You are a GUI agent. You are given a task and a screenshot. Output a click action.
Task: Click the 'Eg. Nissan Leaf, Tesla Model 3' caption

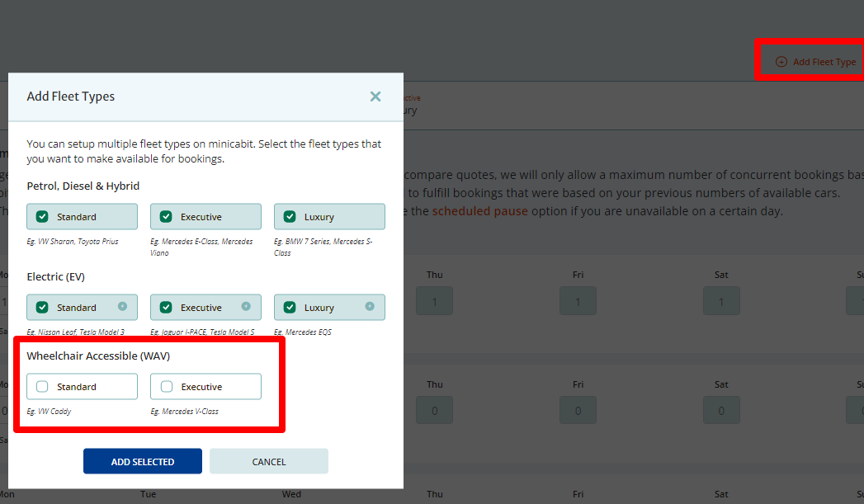coord(75,332)
